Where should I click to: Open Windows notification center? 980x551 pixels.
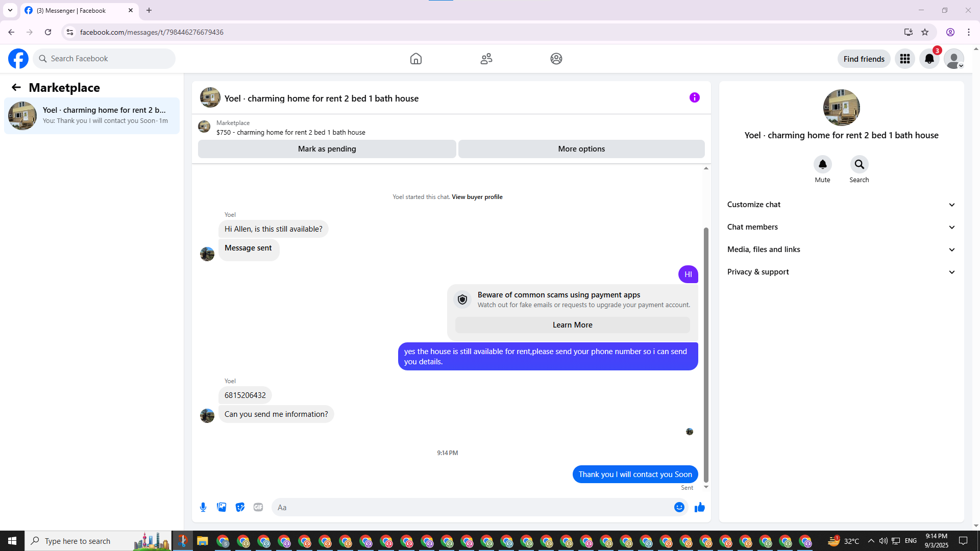(963, 541)
